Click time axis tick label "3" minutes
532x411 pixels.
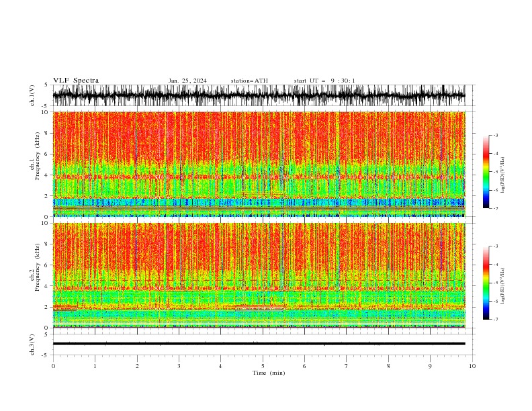(x=179, y=366)
